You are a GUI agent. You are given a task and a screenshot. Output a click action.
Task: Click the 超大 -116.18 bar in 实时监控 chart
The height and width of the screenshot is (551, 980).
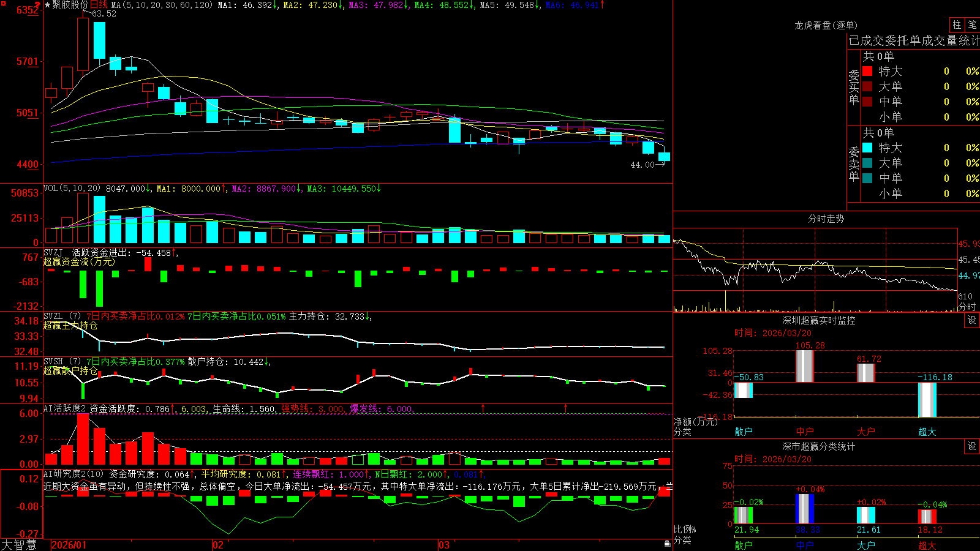[927, 400]
